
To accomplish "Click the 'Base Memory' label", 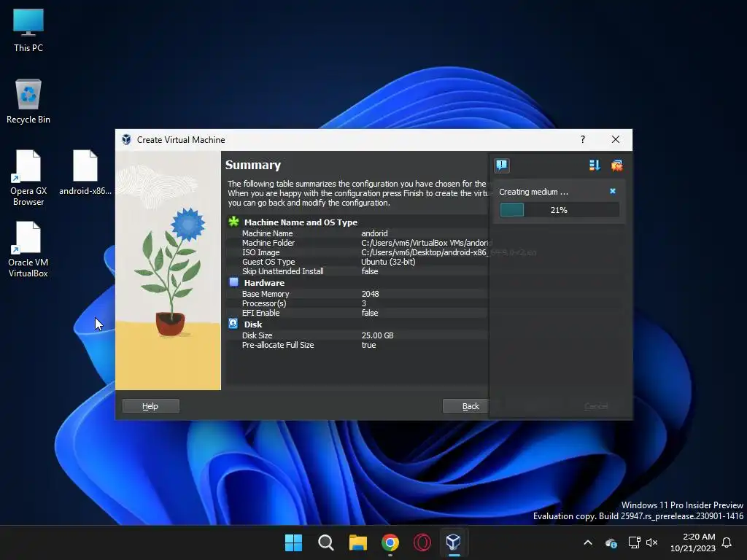I will tap(266, 294).
